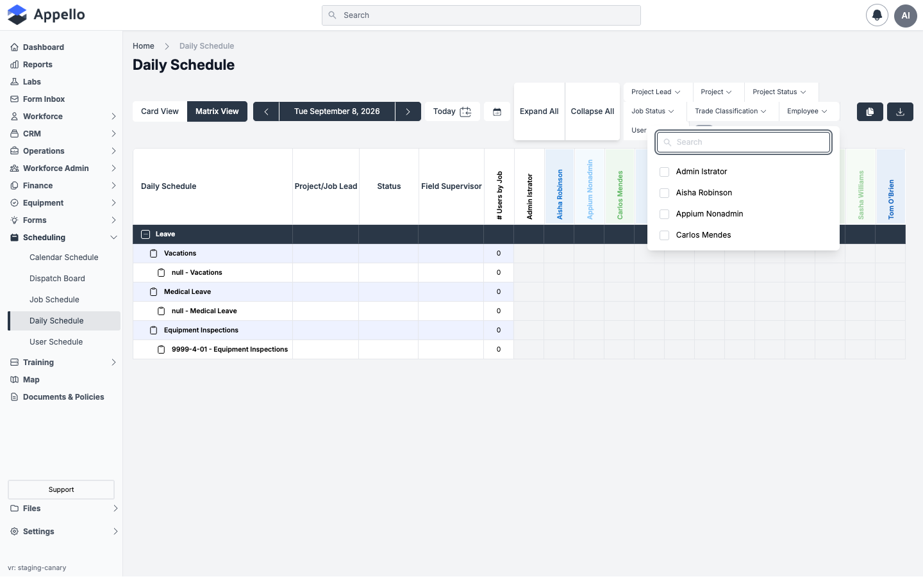Focus the user filter Search field
This screenshot has height=588, width=923.
tap(744, 142)
